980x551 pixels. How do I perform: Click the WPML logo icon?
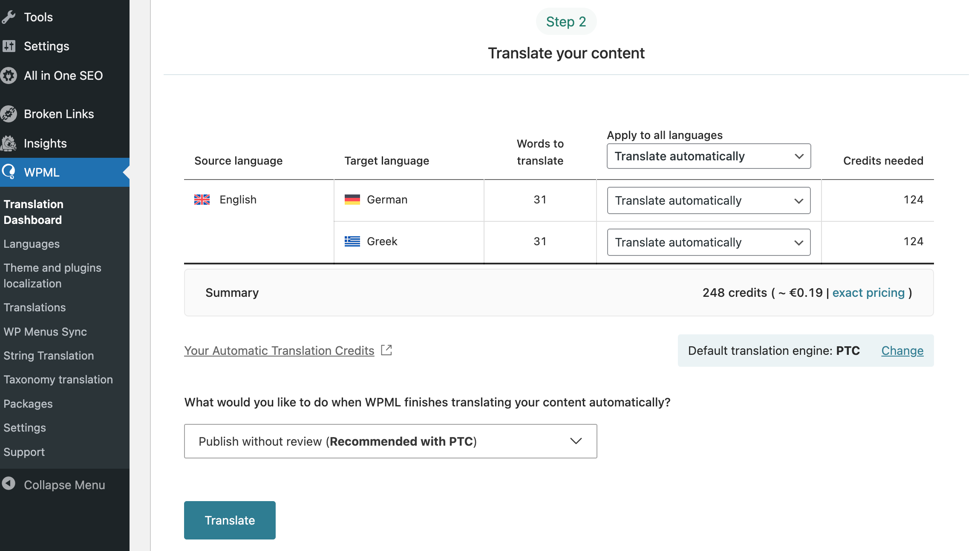[9, 172]
